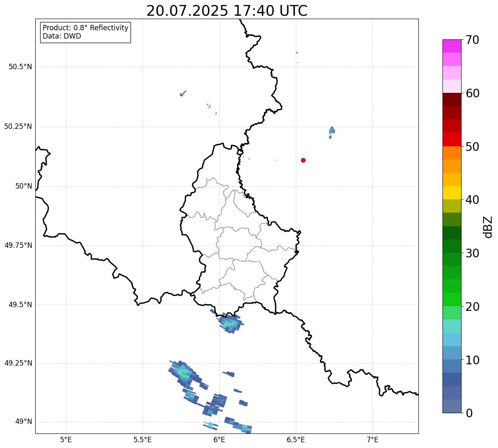This screenshot has height=448, width=498.
Task: Click the bright red colorbar segment above 50
Action: coord(452,139)
